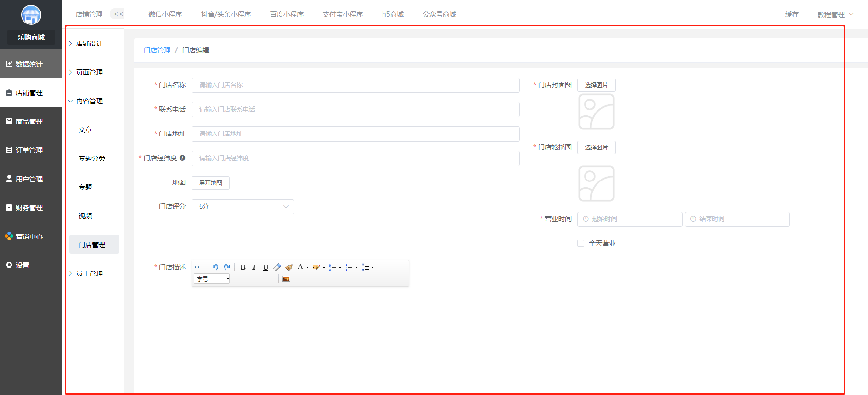Image resolution: width=868 pixels, height=395 pixels.
Task: Toggle italic formatting in description editor
Action: pyautogui.click(x=254, y=267)
